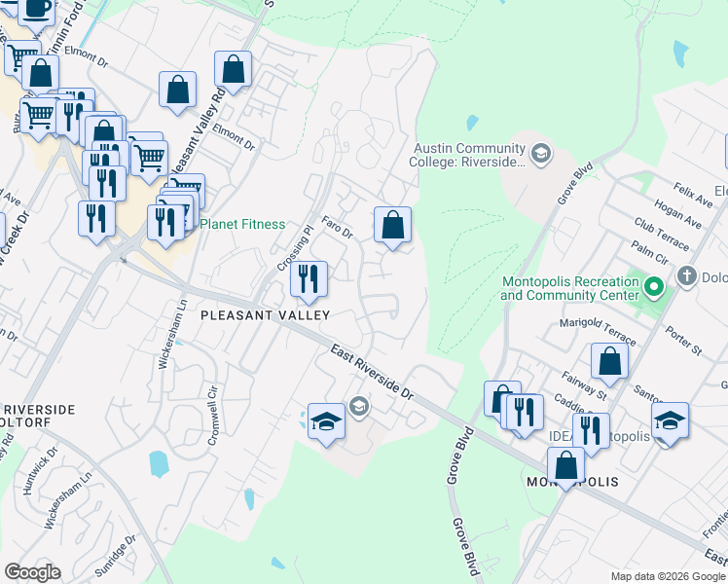Viewport: 728px width, 584px height.
Task: Select Austin Community College: Riverside label
Action: coord(467,155)
